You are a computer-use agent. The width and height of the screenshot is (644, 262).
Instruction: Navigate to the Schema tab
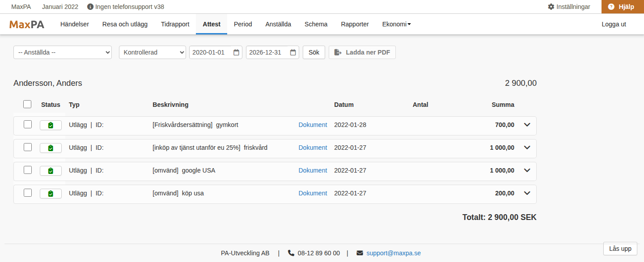click(316, 24)
